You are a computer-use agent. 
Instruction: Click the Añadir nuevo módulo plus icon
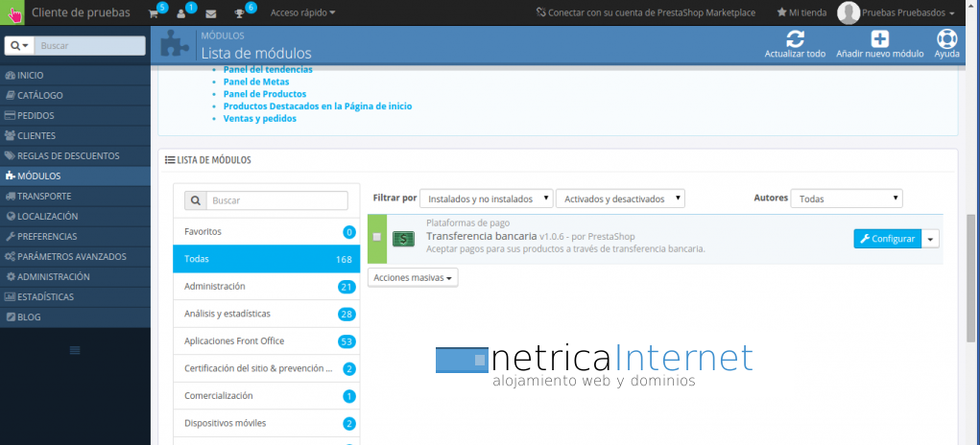pos(880,38)
